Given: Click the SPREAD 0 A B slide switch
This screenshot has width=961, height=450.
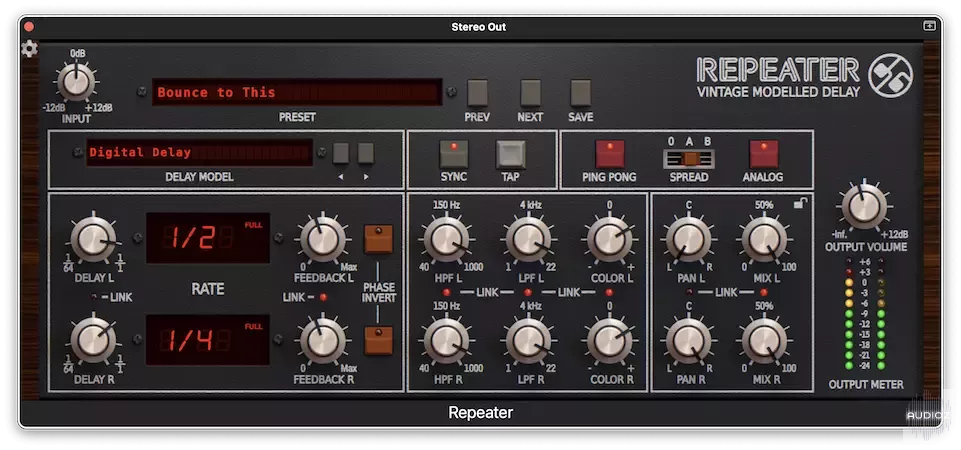Looking at the screenshot, I should point(689,159).
